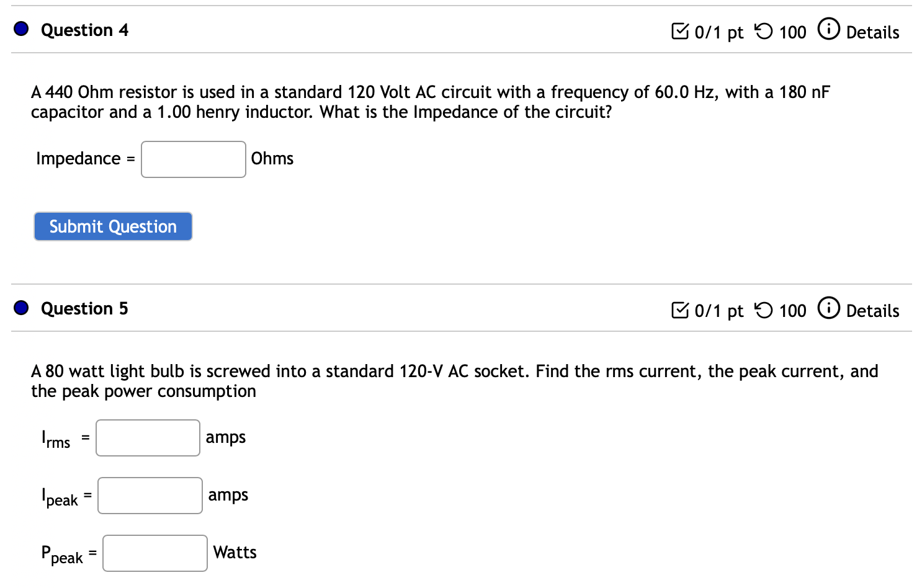922x588 pixels.
Task: Click the score checkbox icon on Question 5
Action: pos(680,310)
